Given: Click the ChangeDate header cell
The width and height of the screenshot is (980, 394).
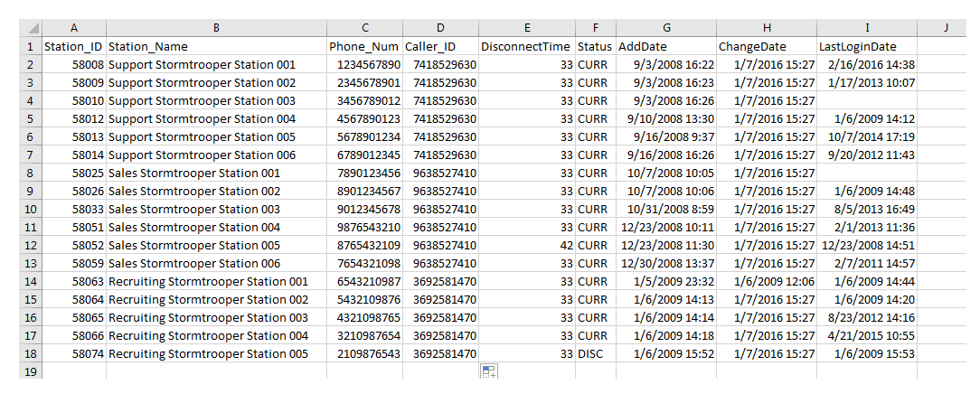Looking at the screenshot, I should (x=767, y=46).
